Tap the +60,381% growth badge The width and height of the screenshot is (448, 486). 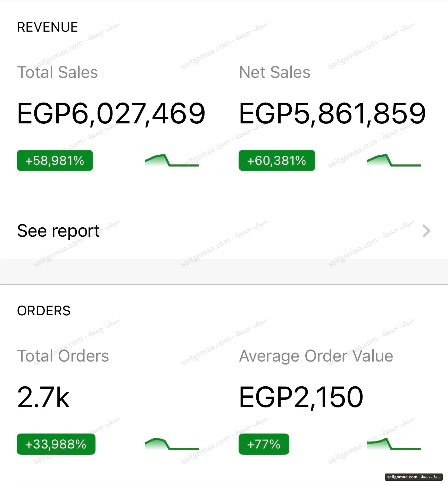coord(277,161)
